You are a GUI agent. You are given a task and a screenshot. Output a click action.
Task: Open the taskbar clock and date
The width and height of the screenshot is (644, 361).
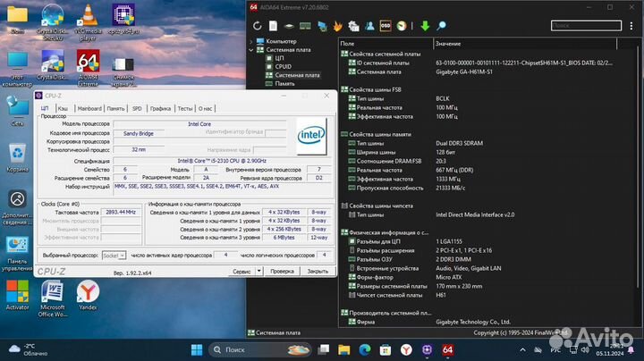[x=610, y=349]
